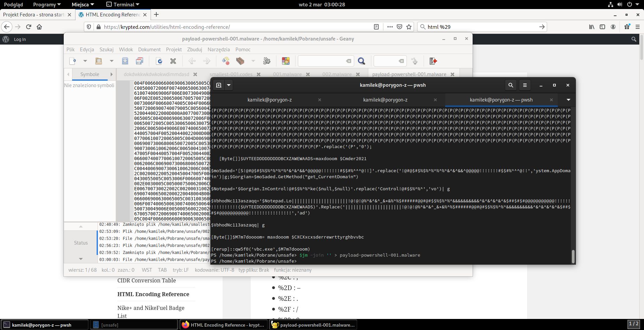Screen dimensions: 644x330
Task: Open a new terminal tab
Action: (219, 85)
